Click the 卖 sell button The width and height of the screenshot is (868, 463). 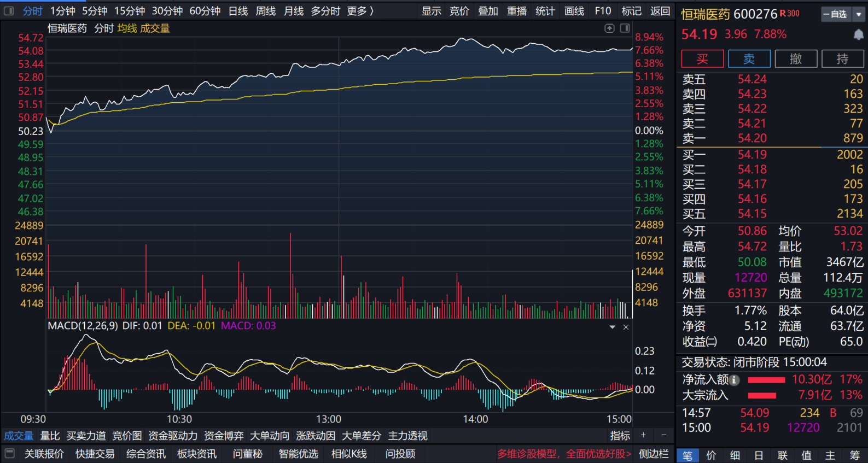coord(749,58)
